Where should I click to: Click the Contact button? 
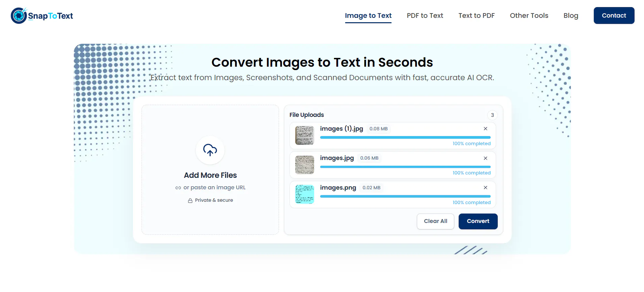(614, 15)
